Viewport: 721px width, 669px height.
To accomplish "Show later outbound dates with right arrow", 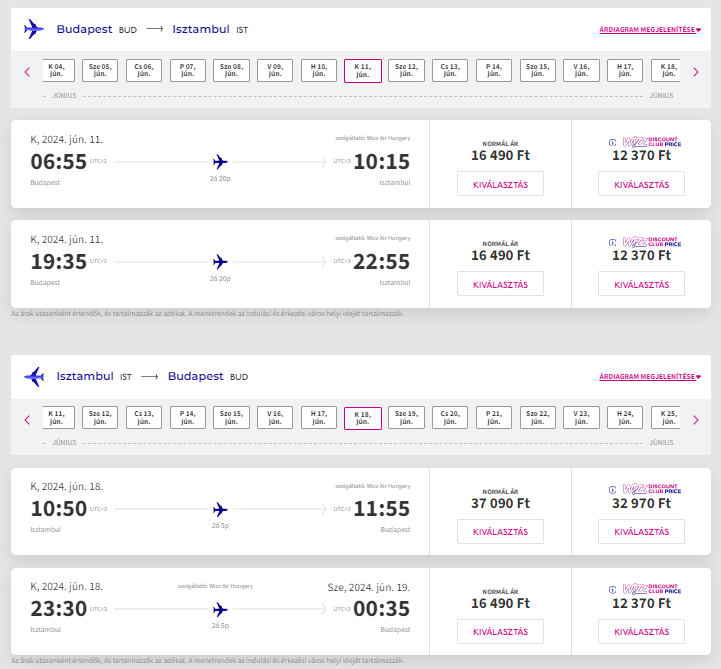I will (x=696, y=72).
